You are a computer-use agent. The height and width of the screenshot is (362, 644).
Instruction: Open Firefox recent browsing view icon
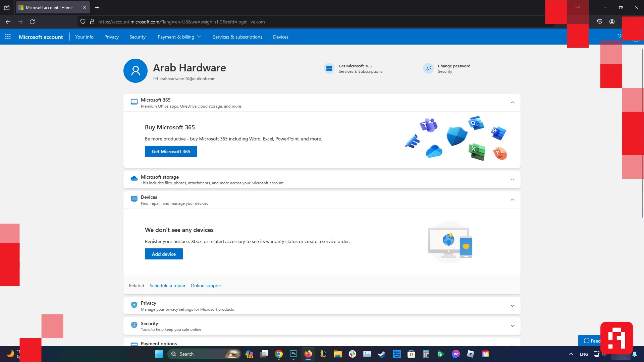point(7,7)
